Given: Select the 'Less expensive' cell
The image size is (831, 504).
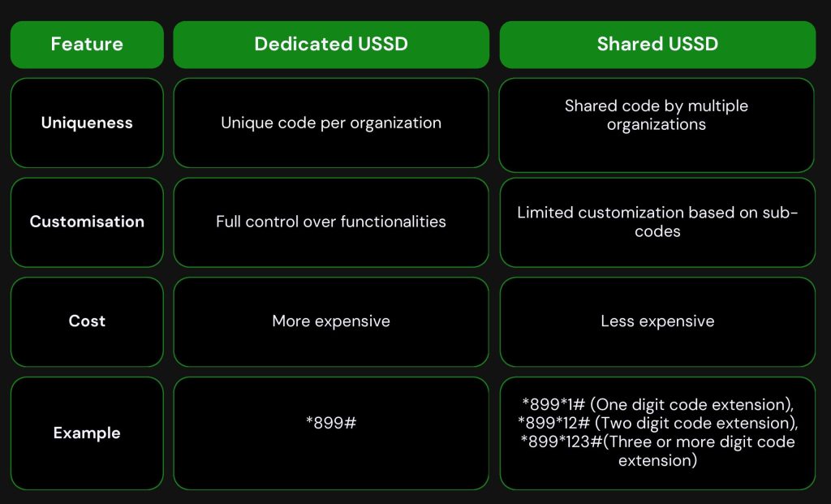Looking at the screenshot, I should pos(657,321).
